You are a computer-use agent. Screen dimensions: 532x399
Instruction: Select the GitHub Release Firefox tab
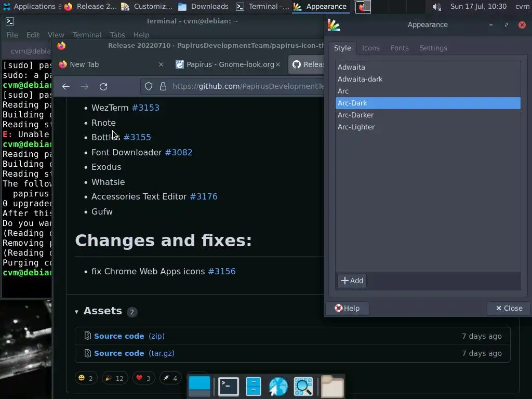coord(307,64)
